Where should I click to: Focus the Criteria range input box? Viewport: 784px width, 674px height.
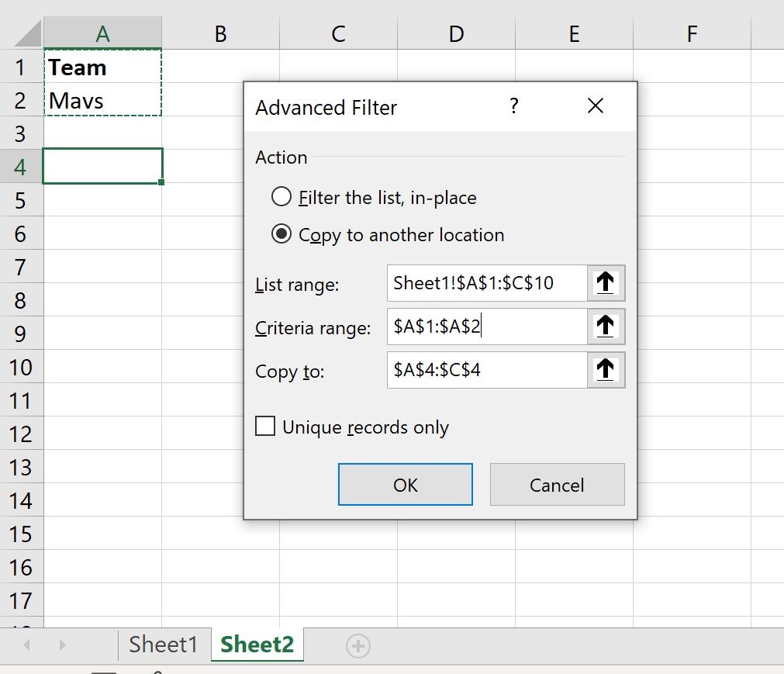point(486,327)
